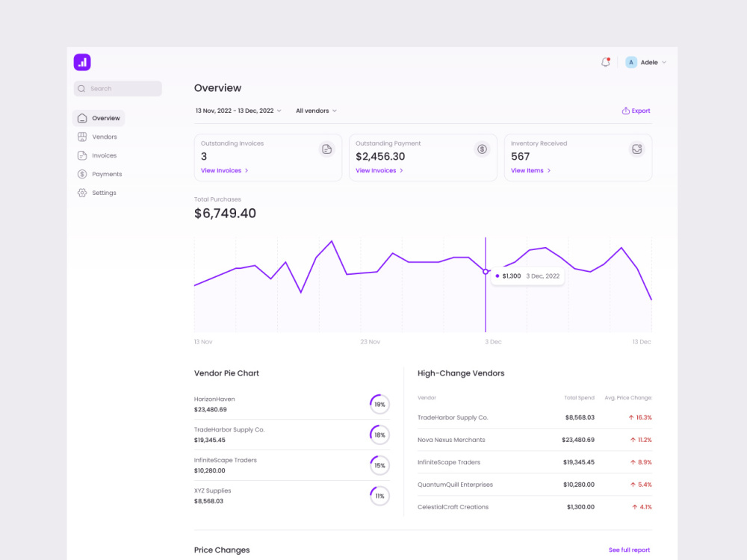Image resolution: width=747 pixels, height=560 pixels.
Task: Click the search magnifier icon
Action: (81, 89)
